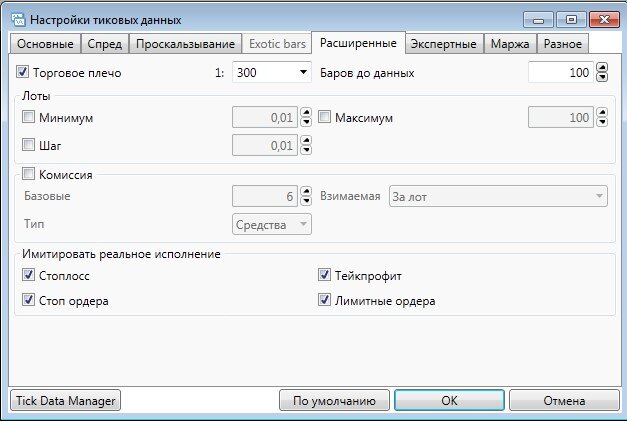Click the Имитировать реальное исполнение label
This screenshot has width=627, height=422.
click(121, 254)
